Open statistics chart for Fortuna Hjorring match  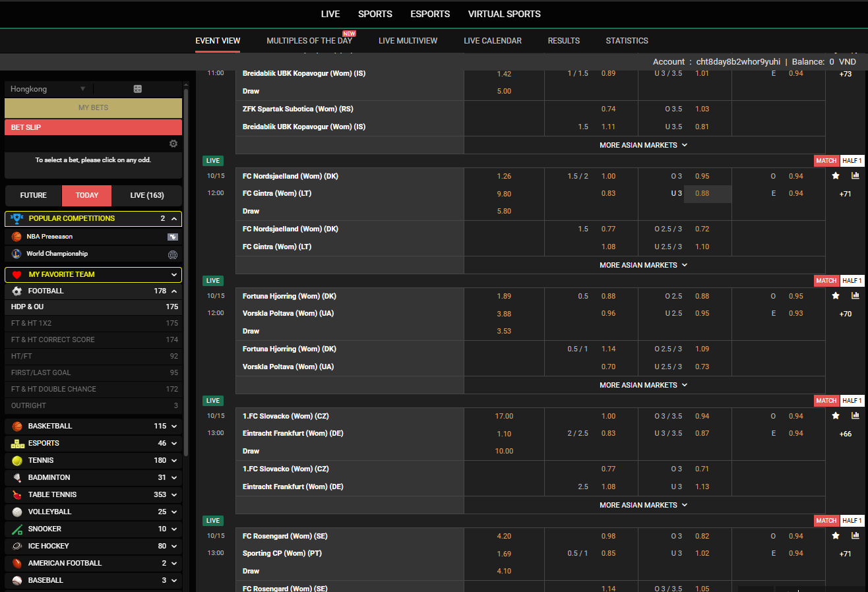855,296
